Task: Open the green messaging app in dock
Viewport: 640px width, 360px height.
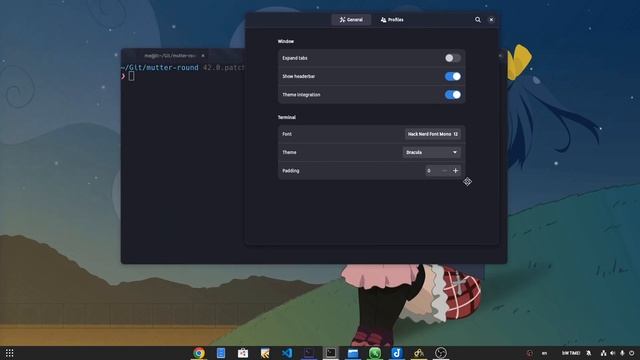Action: [x=375, y=353]
